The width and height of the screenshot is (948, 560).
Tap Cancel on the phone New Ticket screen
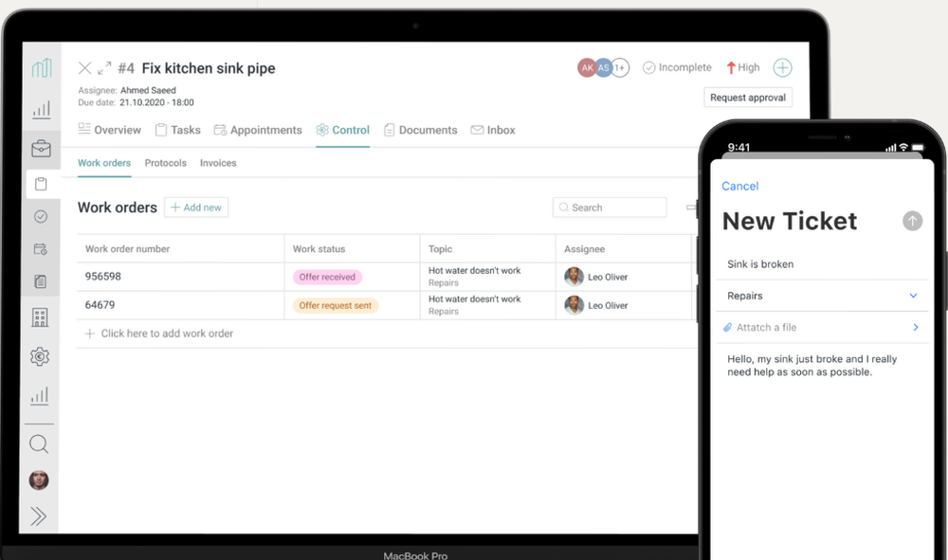[740, 186]
